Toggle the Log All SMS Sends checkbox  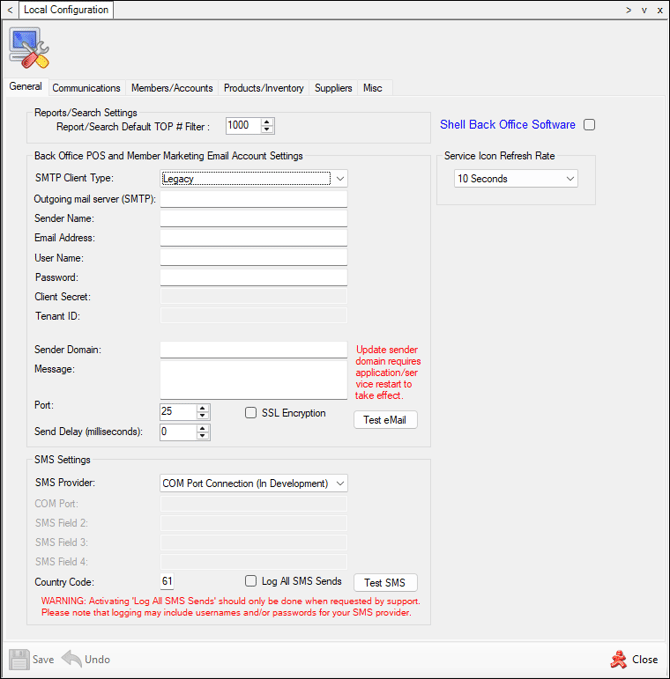click(x=251, y=581)
